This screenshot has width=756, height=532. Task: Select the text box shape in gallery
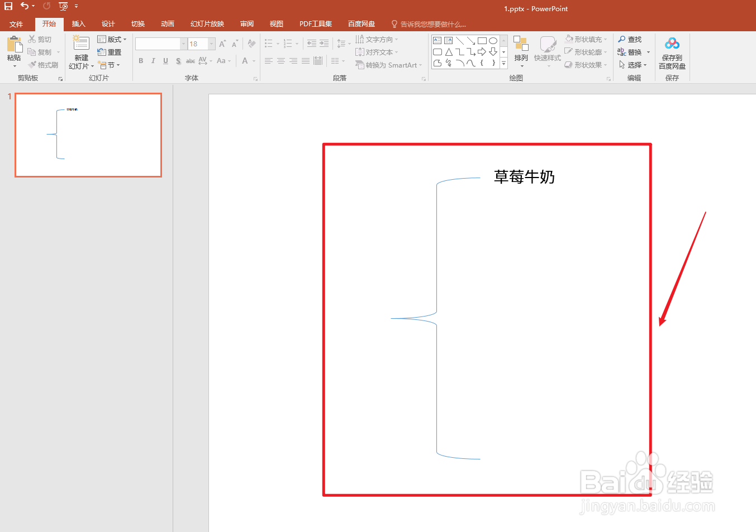(x=438, y=41)
